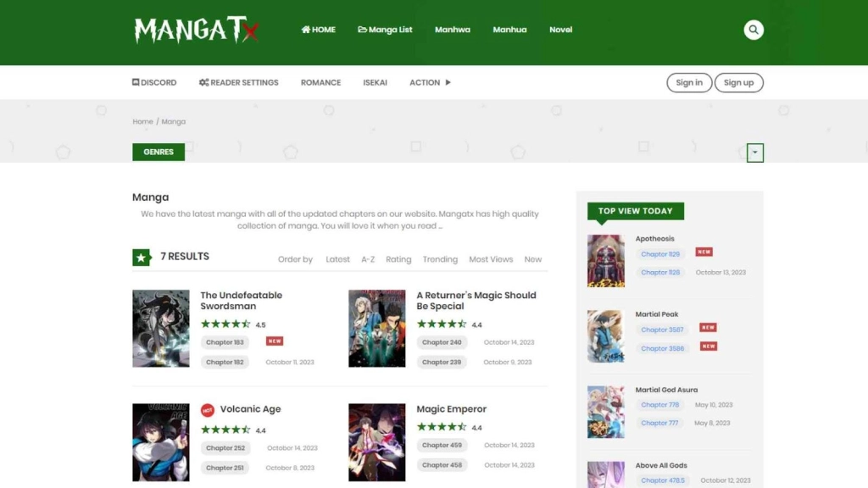Click the Undefeatable Swordsman star rating

coord(225,324)
